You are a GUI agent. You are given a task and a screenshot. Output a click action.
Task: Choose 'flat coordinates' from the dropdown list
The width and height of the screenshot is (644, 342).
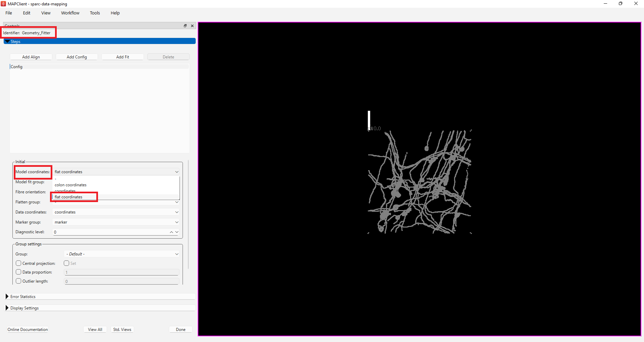(x=116, y=197)
